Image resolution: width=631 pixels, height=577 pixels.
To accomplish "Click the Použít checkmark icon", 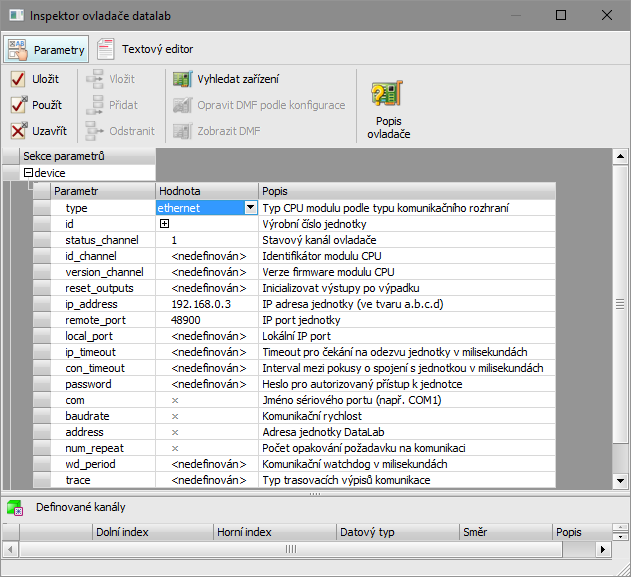I will coord(19,105).
